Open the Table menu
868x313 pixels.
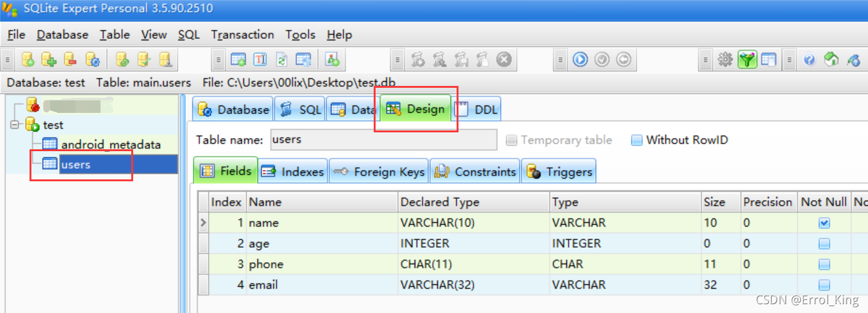(x=115, y=34)
